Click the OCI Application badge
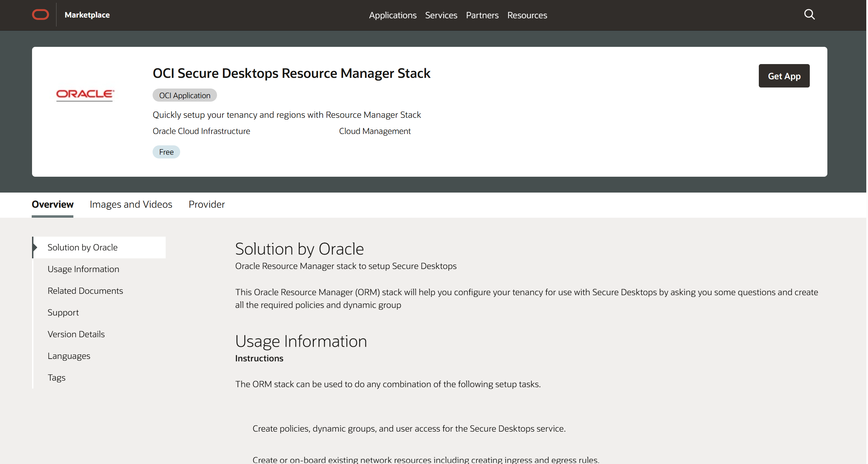 (185, 95)
